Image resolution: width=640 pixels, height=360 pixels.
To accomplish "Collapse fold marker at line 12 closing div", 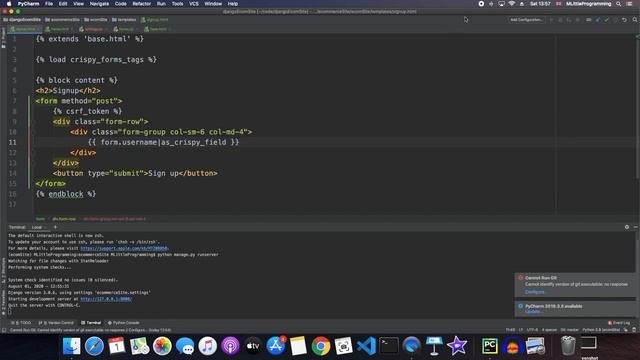I will pos(33,153).
